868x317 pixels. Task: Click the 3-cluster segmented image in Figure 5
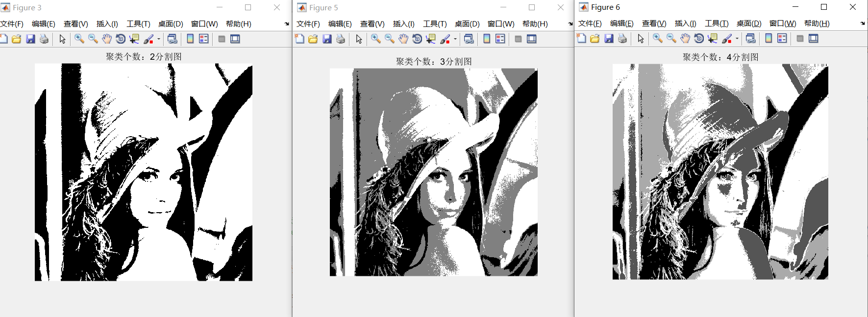pos(434,172)
